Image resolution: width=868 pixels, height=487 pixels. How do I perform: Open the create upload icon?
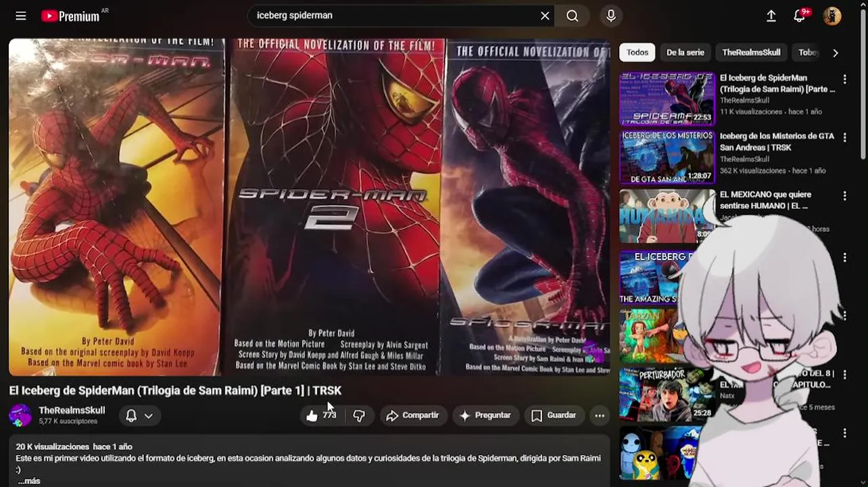[771, 16]
